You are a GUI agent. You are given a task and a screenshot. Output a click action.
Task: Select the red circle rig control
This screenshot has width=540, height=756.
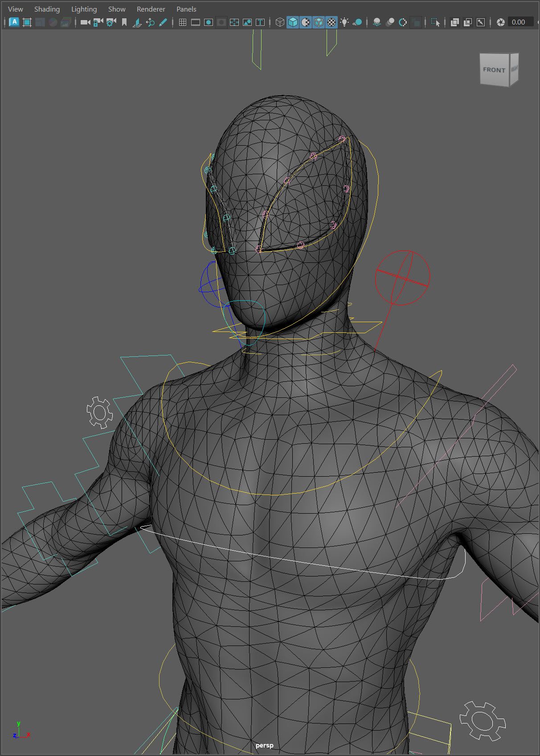pos(402,278)
